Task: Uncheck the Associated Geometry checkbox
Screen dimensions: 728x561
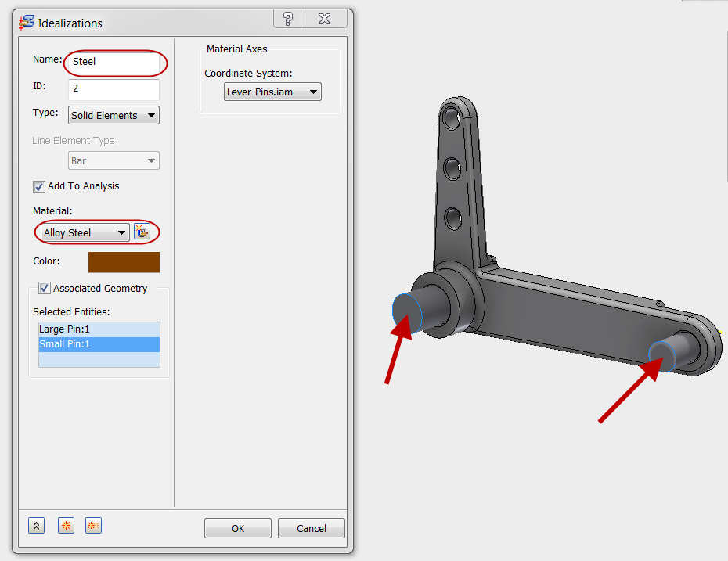Action: click(44, 288)
